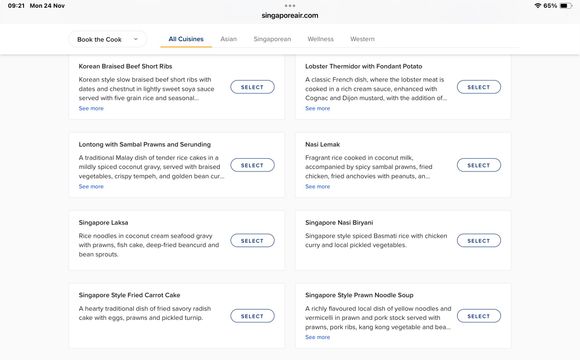Switch to the Asian cuisine tab
The height and width of the screenshot is (360, 580).
[x=229, y=39]
